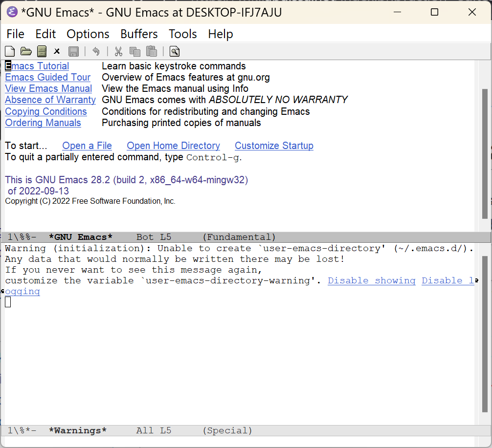The height and width of the screenshot is (448, 492).
Task: Click (Fundamental) mode indicator in mode line
Action: (239, 237)
